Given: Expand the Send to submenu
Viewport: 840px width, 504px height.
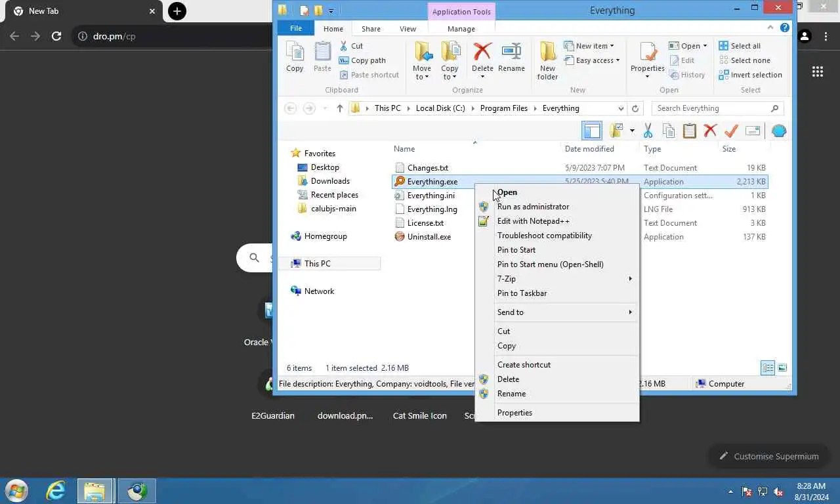Looking at the screenshot, I should tap(556, 312).
